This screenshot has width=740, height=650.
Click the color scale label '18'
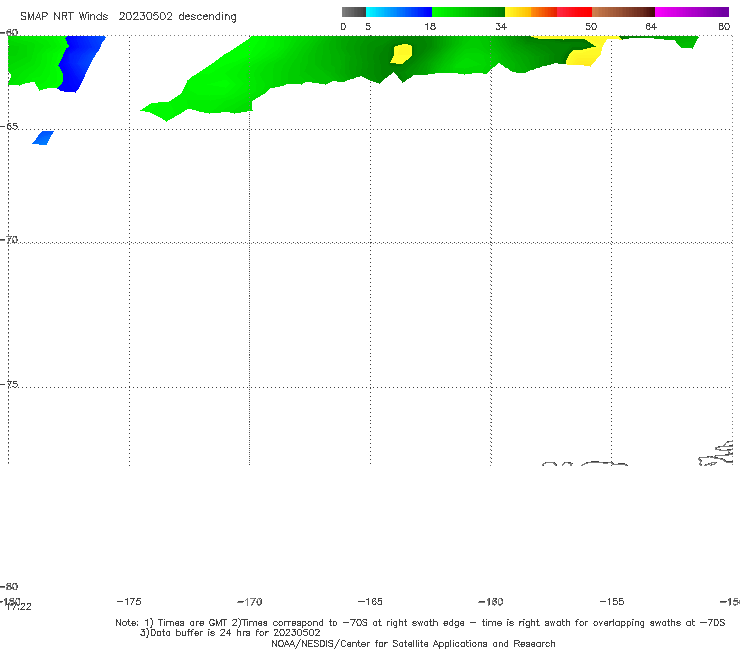[430, 27]
